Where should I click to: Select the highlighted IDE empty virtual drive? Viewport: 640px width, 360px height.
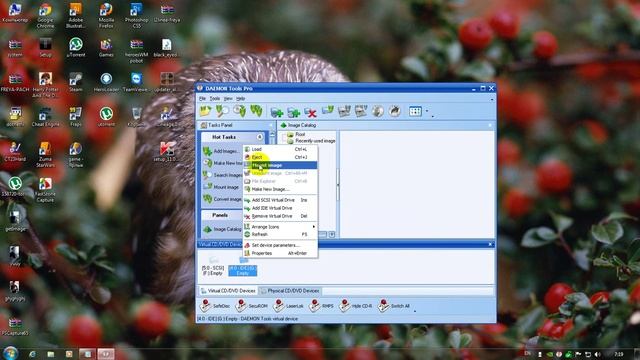(x=242, y=266)
